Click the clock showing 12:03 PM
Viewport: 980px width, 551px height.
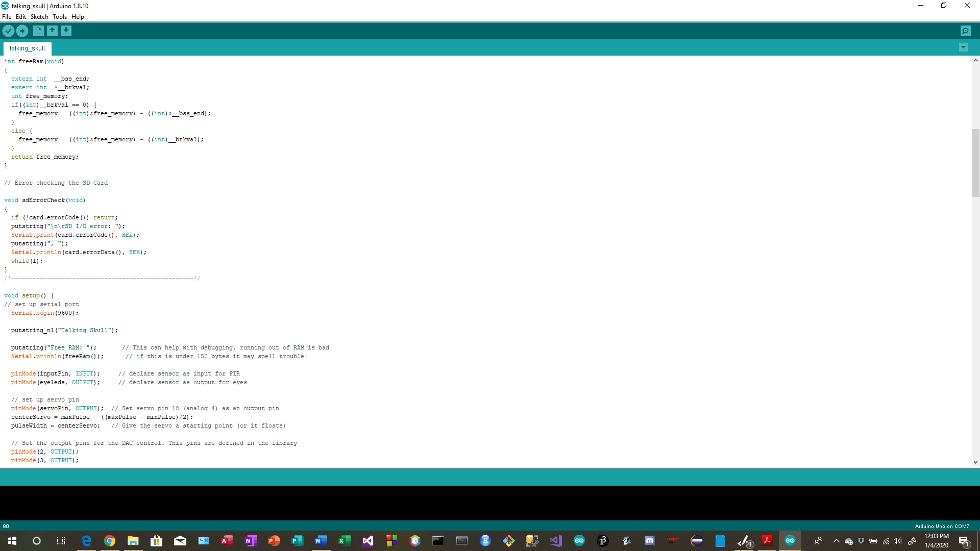[x=936, y=541]
